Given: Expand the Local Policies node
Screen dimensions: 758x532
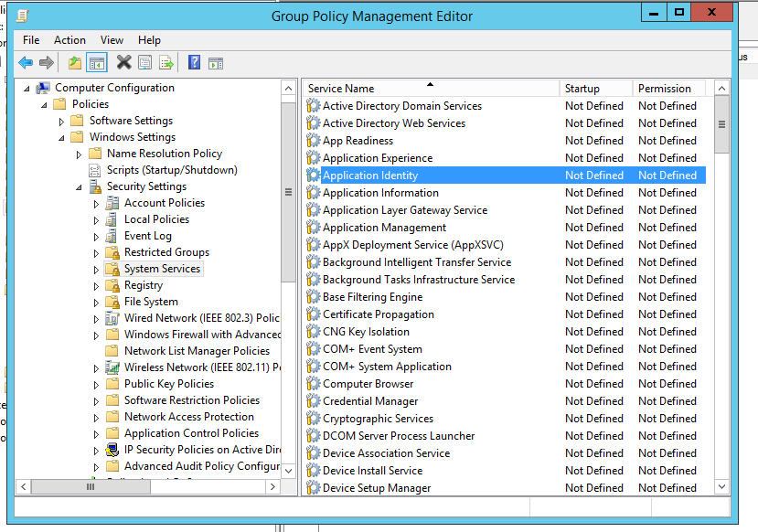Looking at the screenshot, I should pyautogui.click(x=96, y=220).
